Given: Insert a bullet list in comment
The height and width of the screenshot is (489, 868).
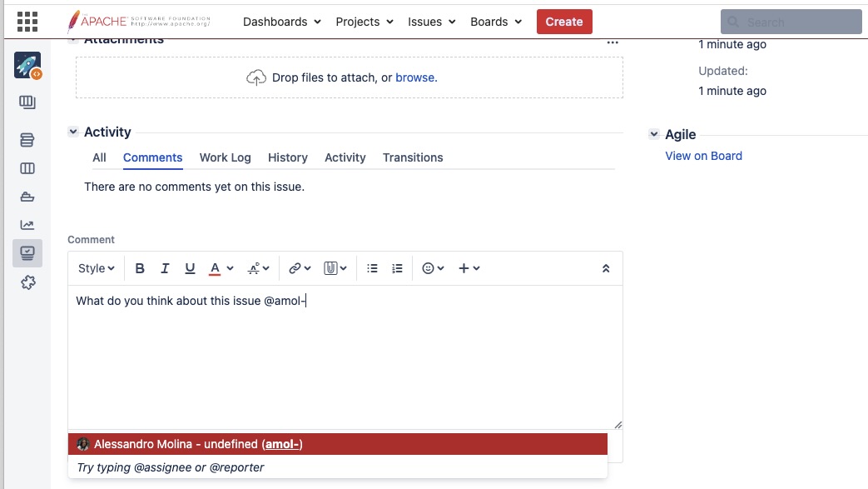Looking at the screenshot, I should (372, 268).
